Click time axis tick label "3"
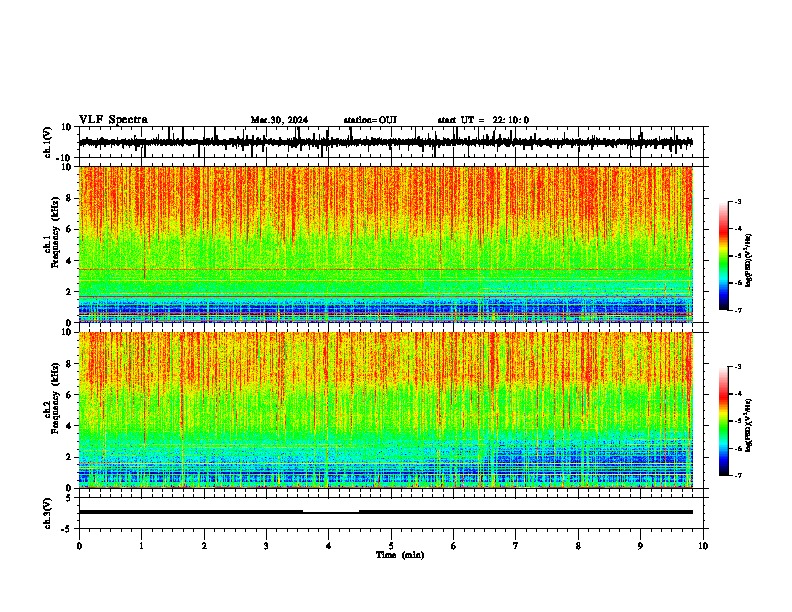 tap(266, 546)
